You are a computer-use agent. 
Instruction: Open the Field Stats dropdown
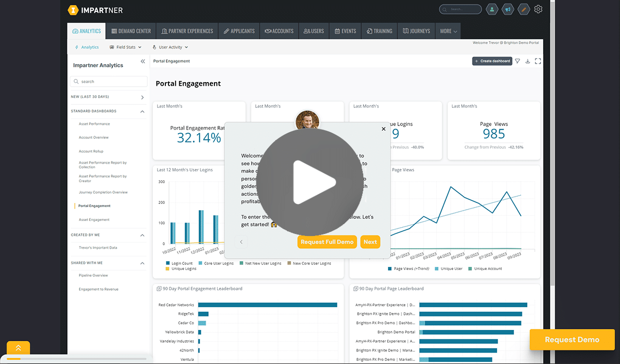point(126,47)
